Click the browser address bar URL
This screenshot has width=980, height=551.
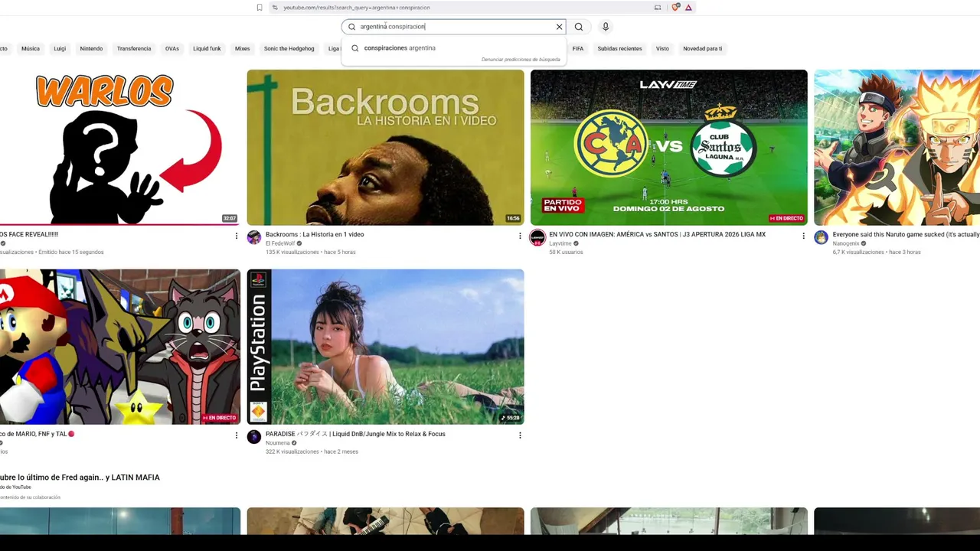click(357, 8)
